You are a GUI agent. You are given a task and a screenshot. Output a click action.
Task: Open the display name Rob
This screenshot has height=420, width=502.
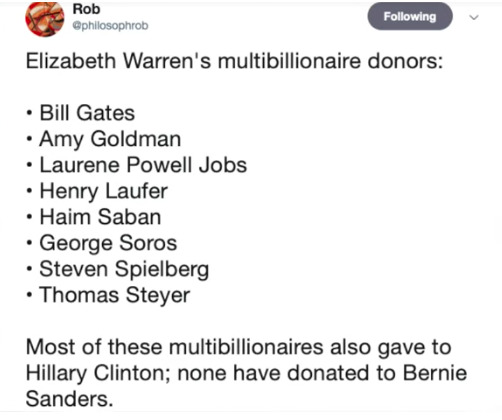tap(86, 9)
